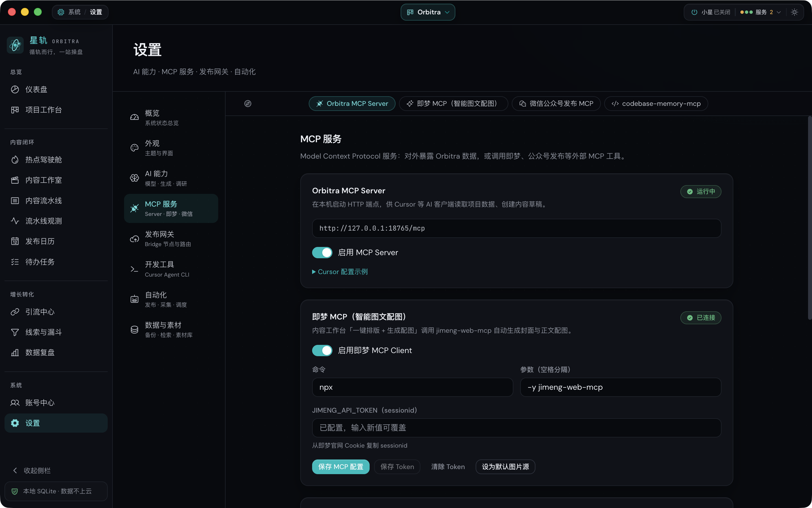This screenshot has height=508, width=812.
Task: Switch to codebase-memory-mcp tab
Action: 656,104
